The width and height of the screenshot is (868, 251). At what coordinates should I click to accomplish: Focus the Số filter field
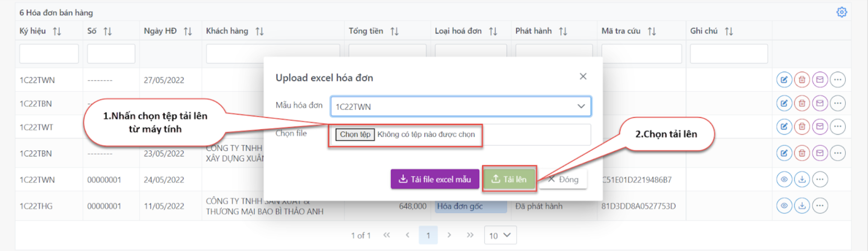[111, 54]
